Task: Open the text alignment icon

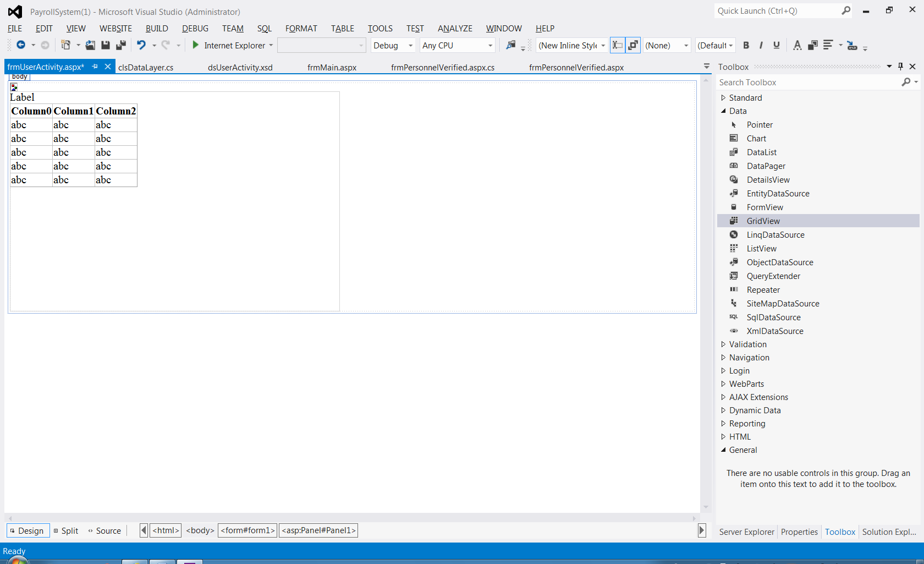Action: point(828,45)
